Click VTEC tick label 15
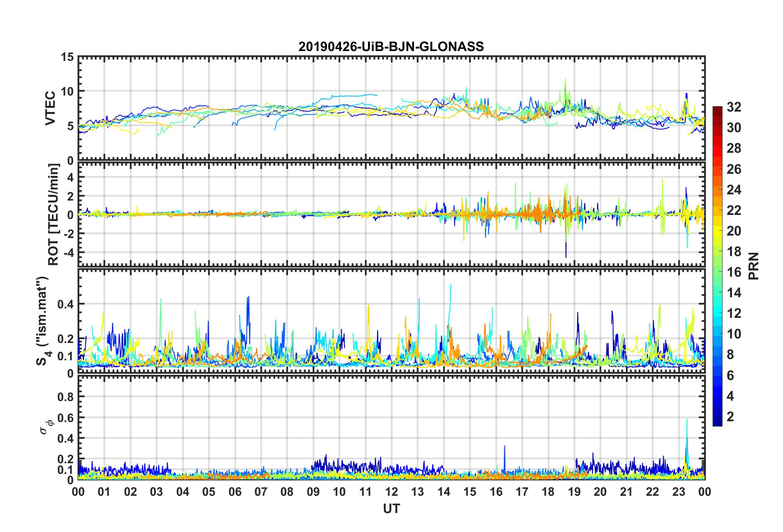Image resolution: width=783 pixels, height=532 pixels. click(67, 57)
